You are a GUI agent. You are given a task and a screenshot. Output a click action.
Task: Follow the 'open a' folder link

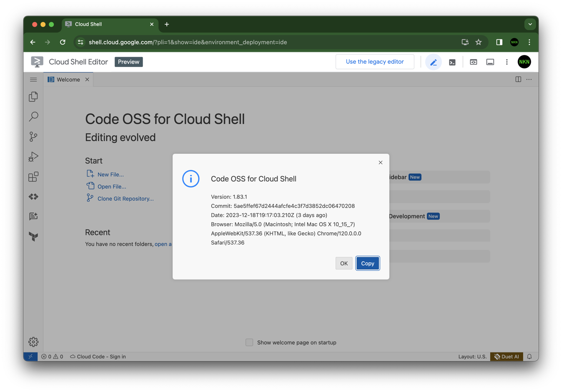point(163,244)
